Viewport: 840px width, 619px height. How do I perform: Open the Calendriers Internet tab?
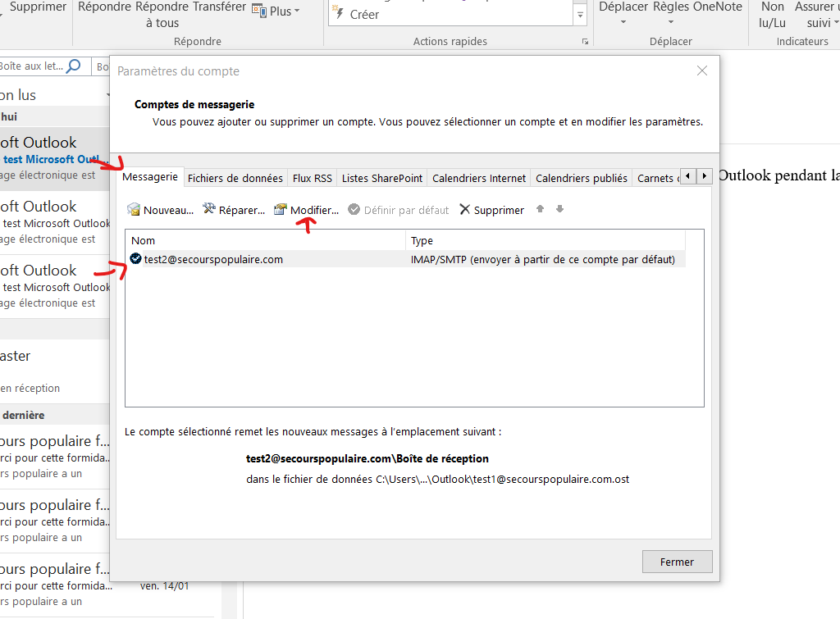(x=479, y=178)
